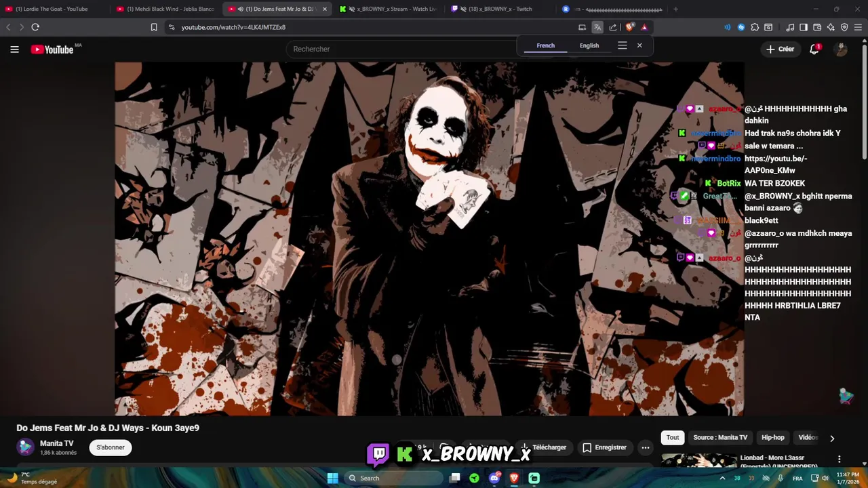The height and width of the screenshot is (488, 868).
Task: Switch to x_BROWNY_x Stream Kick tab
Action: pyautogui.click(x=388, y=9)
